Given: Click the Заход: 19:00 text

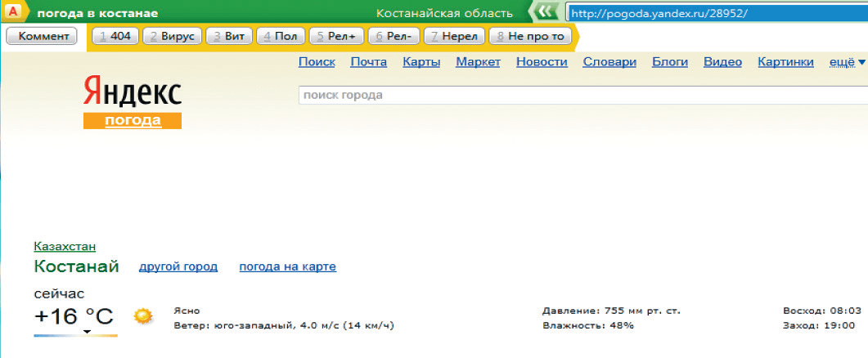Looking at the screenshot, I should 819,326.
